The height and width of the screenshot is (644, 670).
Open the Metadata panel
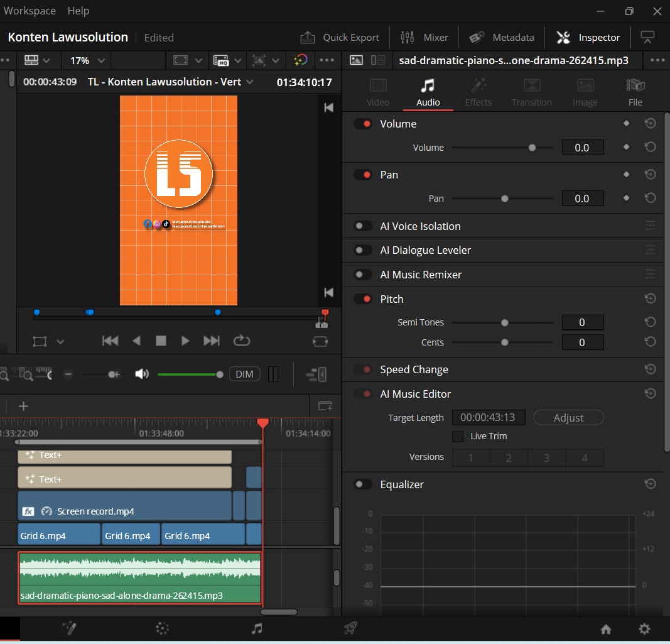click(502, 38)
